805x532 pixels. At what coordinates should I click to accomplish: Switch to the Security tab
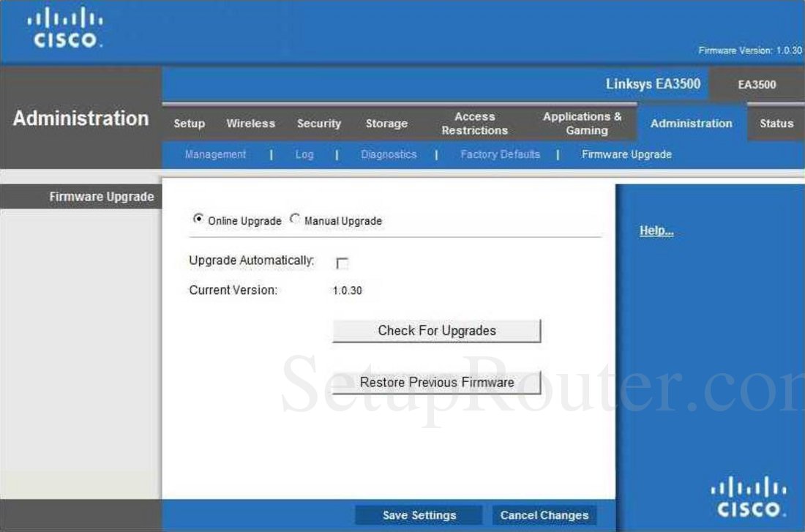[x=319, y=124]
